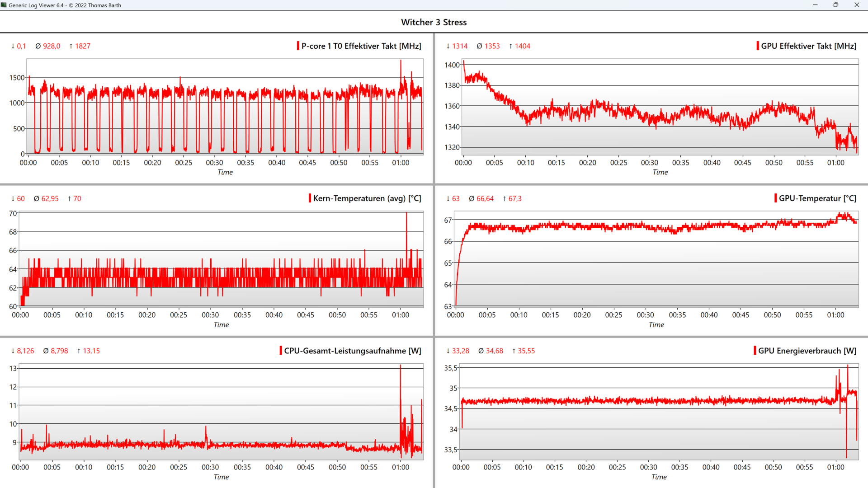Select the GPU Energieverbrauch [W] label
This screenshot has height=488, width=868.
(x=807, y=351)
